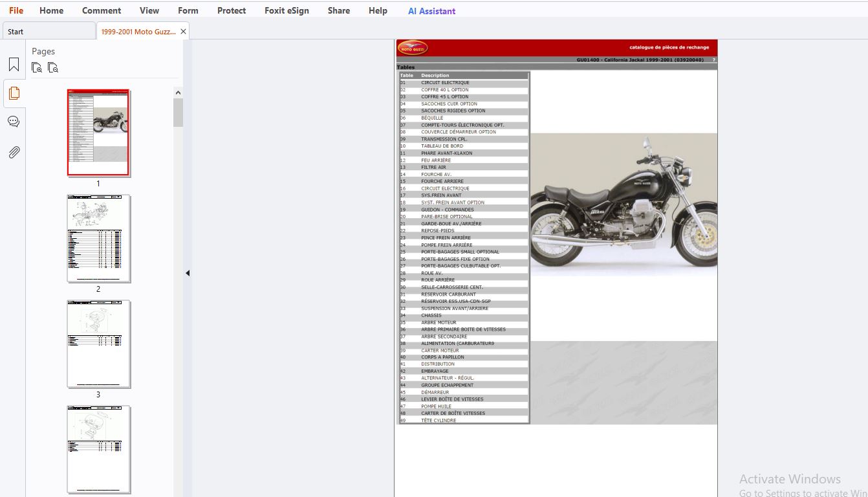Close the Moto Guzzi document tab

183,31
